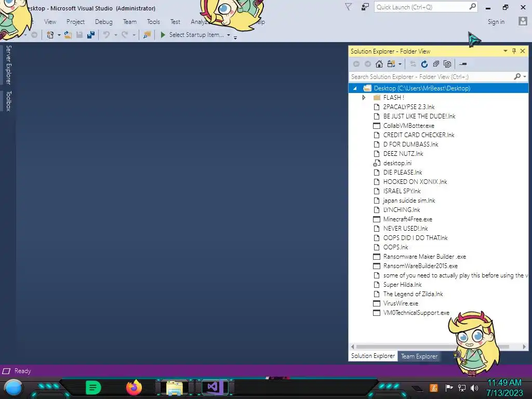Toggle the auto-hide pin on Solution Explorer

[x=514, y=51]
